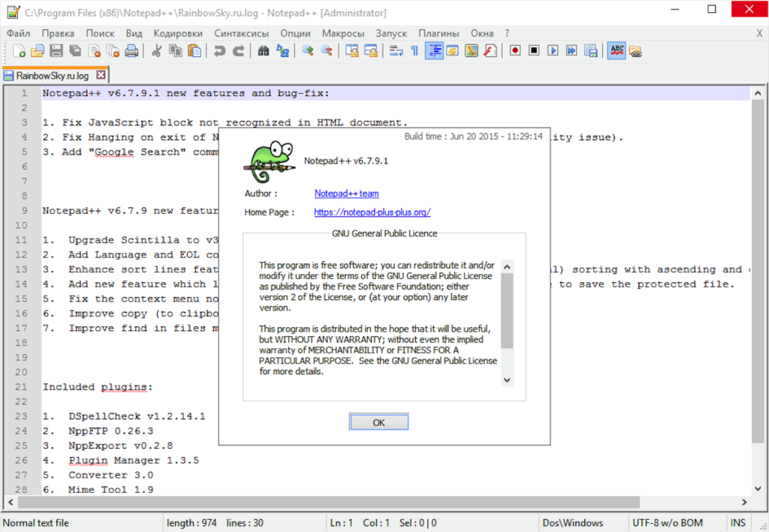This screenshot has width=769, height=532.
Task: Click Dos\Windows EOL format in status bar
Action: [573, 523]
